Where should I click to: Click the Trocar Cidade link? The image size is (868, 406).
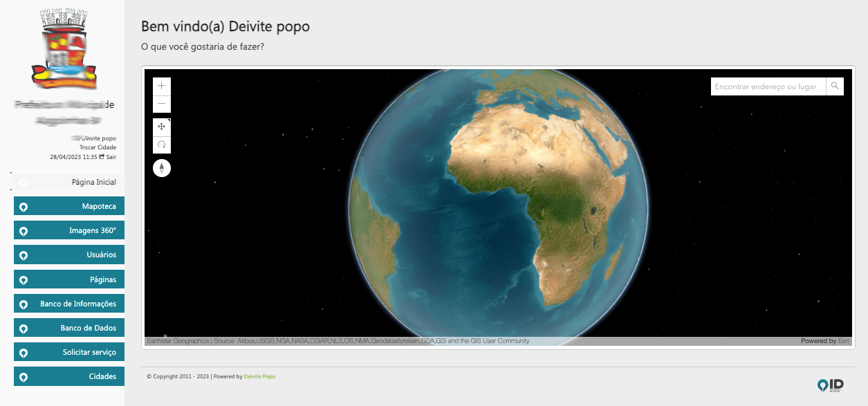coord(98,147)
